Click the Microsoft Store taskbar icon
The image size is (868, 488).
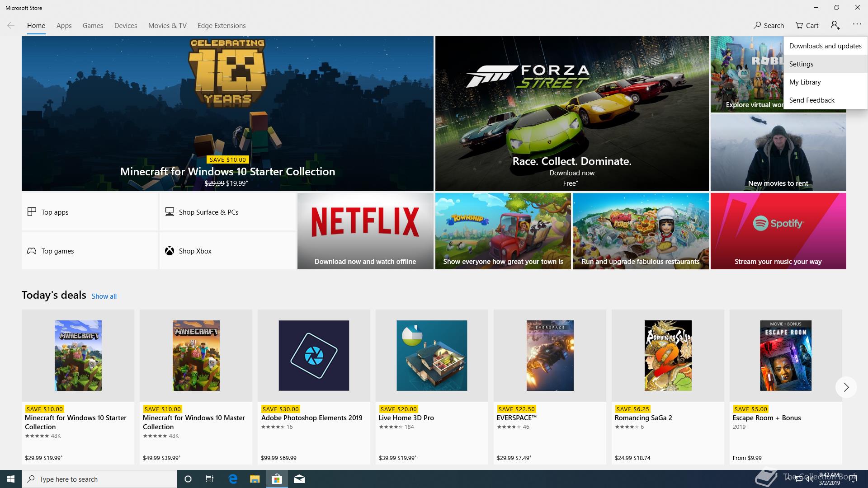coord(277,479)
